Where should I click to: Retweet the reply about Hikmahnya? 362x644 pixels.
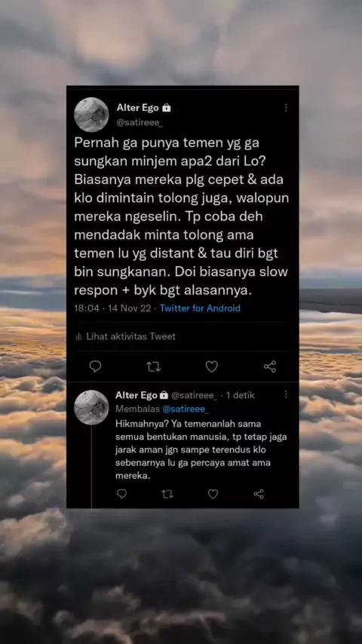(x=167, y=494)
